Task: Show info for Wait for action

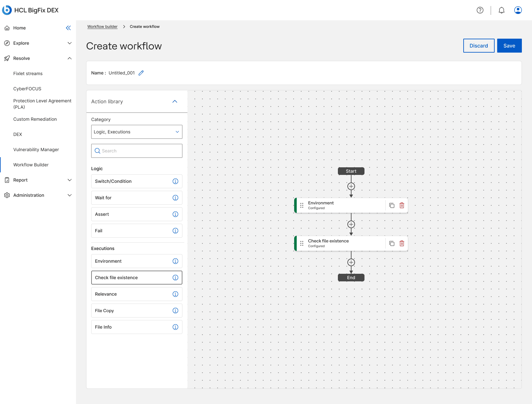Action: point(175,198)
